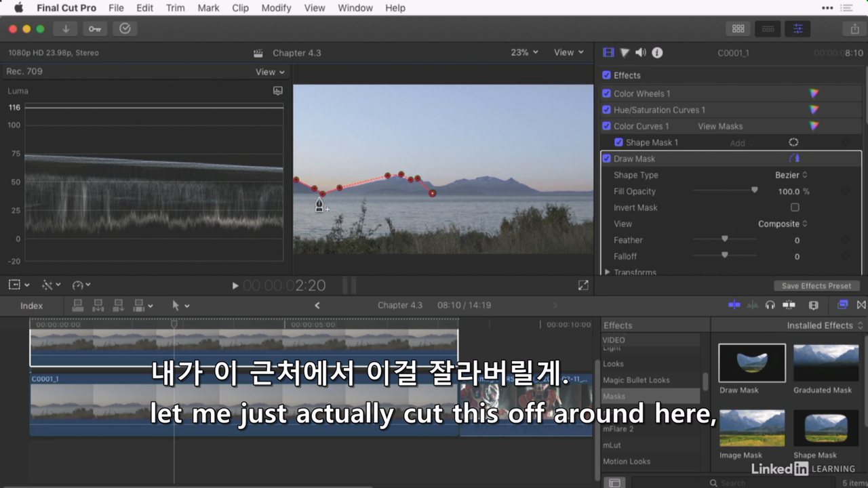Toggle video skimming icon

pos(734,305)
